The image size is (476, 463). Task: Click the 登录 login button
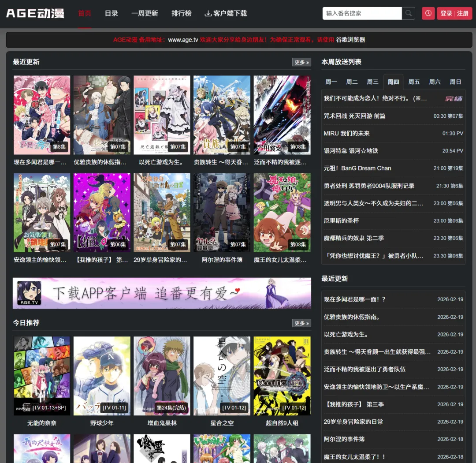(x=446, y=13)
